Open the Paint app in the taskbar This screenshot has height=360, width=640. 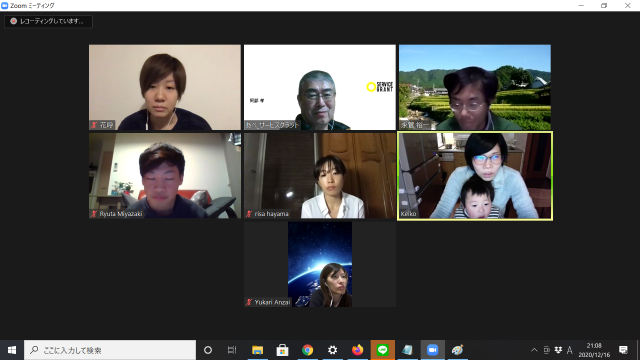click(x=457, y=350)
